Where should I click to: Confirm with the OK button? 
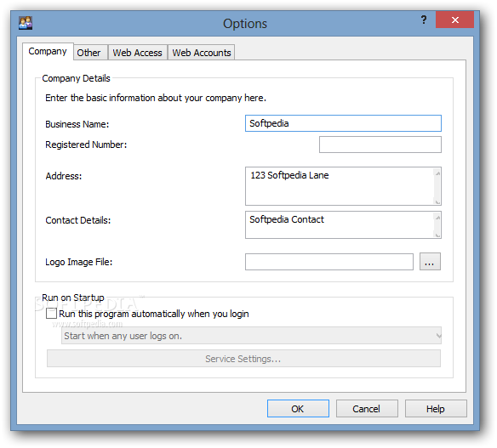point(298,409)
